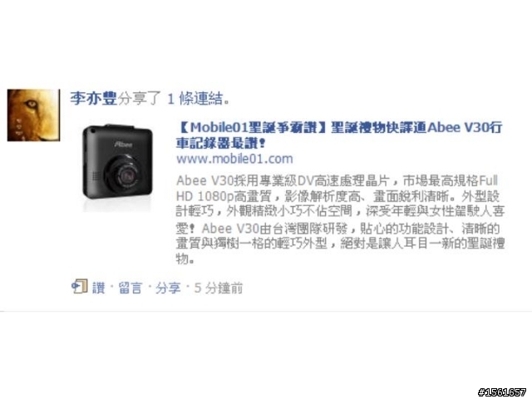Image resolution: width=532 pixels, height=399 pixels.
Task: Click the Abee V30 description paragraph
Action: click(x=340, y=219)
